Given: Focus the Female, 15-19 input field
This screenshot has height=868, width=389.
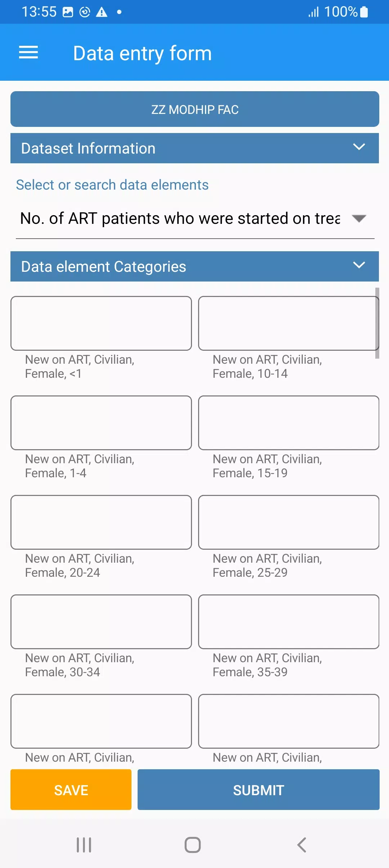Looking at the screenshot, I should point(289,423).
